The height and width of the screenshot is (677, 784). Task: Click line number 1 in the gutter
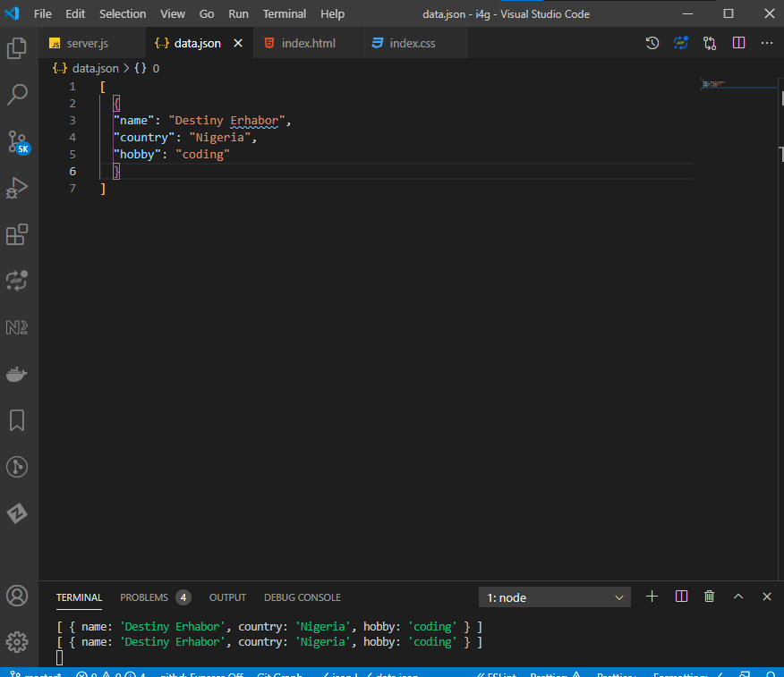(72, 87)
